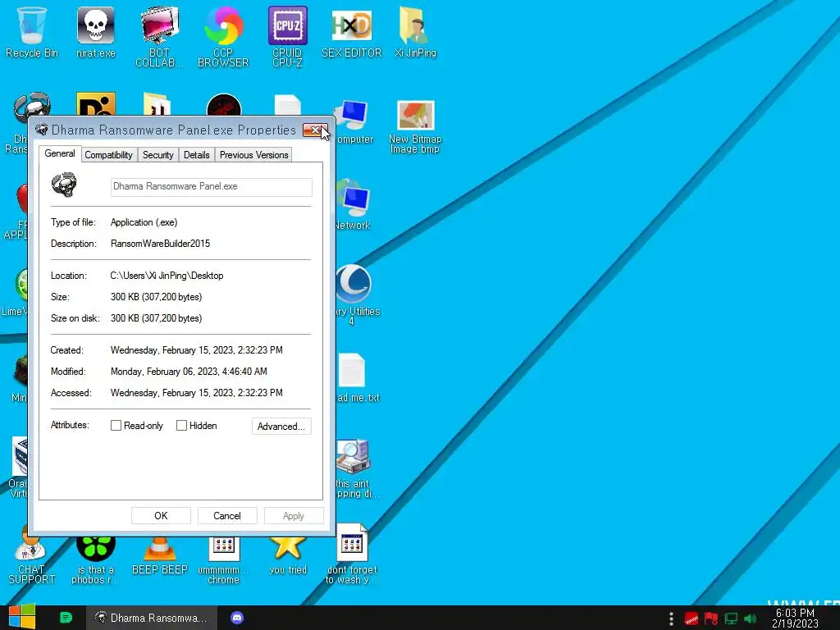Select the CPUID CPU-Z icon
The width and height of the screenshot is (840, 630).
288,36
